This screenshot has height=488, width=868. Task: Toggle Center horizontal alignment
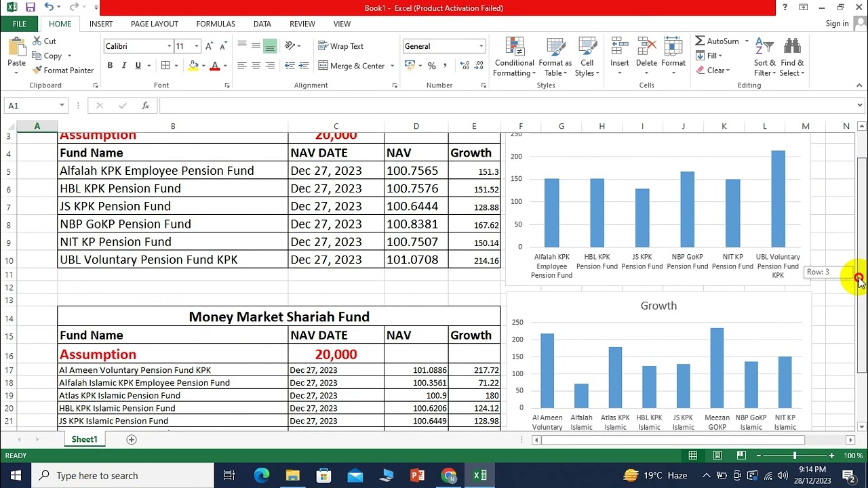256,66
